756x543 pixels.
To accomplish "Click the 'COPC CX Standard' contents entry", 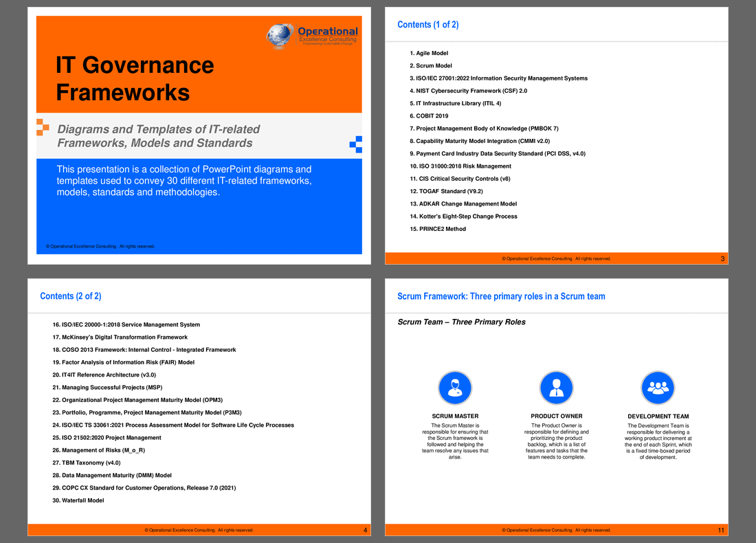I will (x=144, y=487).
